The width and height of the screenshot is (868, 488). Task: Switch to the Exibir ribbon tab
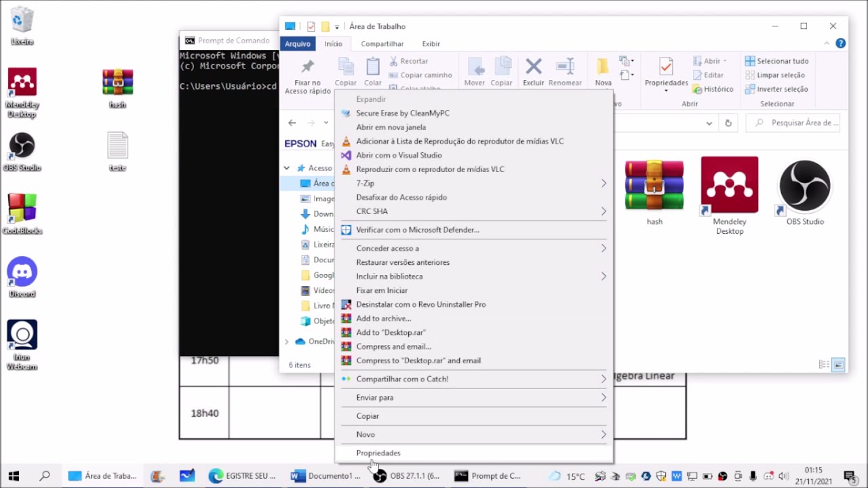[x=431, y=43]
